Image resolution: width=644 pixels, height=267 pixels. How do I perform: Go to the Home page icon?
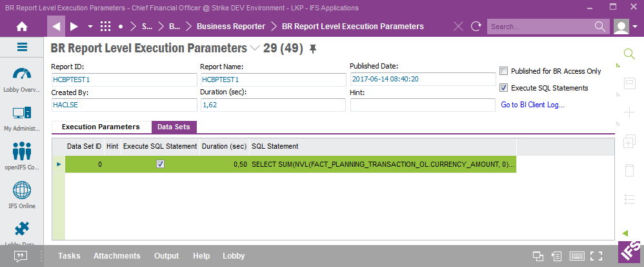click(22, 27)
